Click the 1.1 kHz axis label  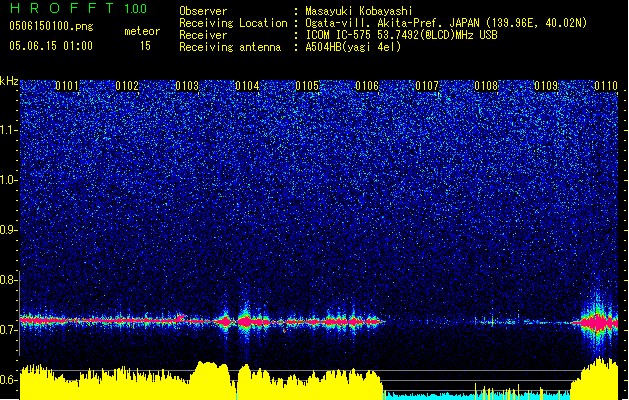[8, 130]
